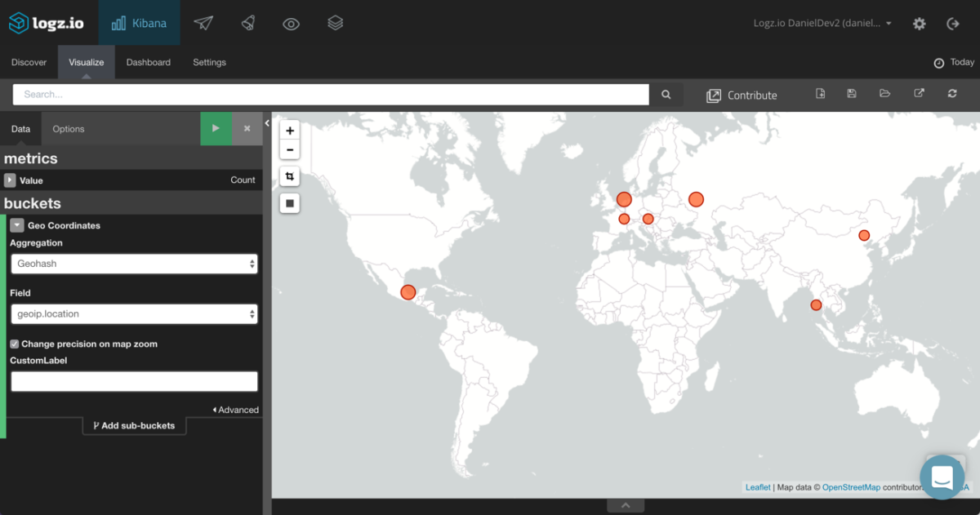Switch to the Options tab

tap(69, 129)
